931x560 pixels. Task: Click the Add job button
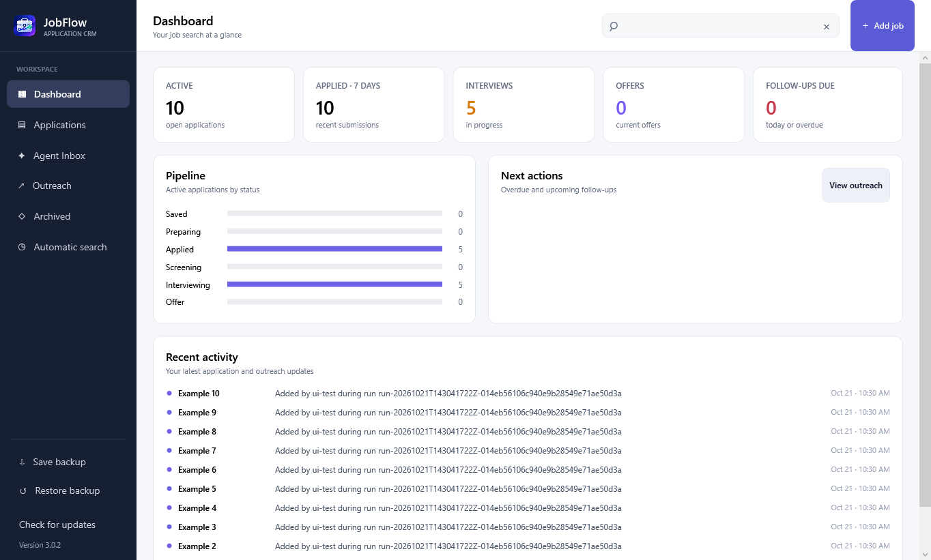click(x=882, y=26)
